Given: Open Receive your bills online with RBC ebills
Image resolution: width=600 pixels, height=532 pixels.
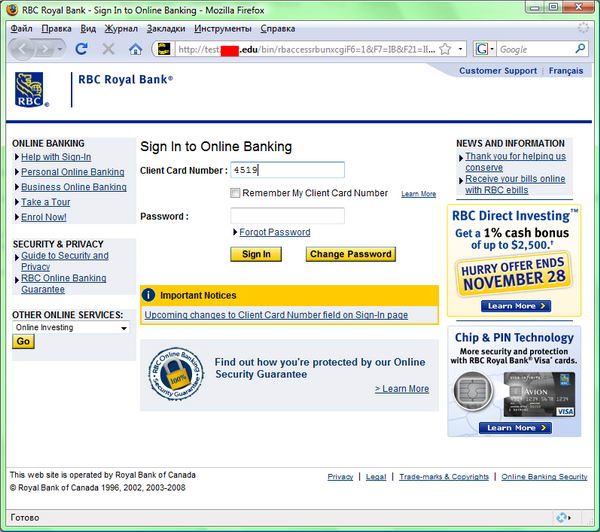Looking at the screenshot, I should pyautogui.click(x=515, y=184).
